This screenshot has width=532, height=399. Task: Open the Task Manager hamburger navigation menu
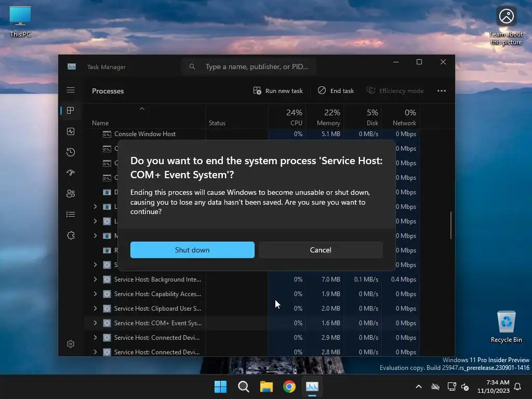71,90
